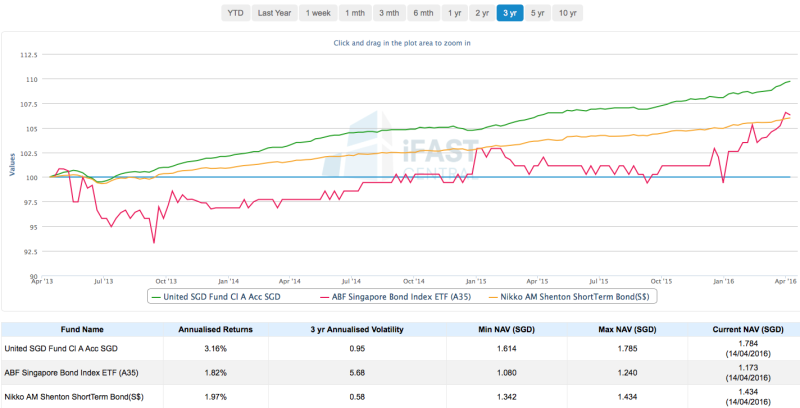Switch chart to 3 mth range
The width and height of the screenshot is (800, 408).
[389, 13]
